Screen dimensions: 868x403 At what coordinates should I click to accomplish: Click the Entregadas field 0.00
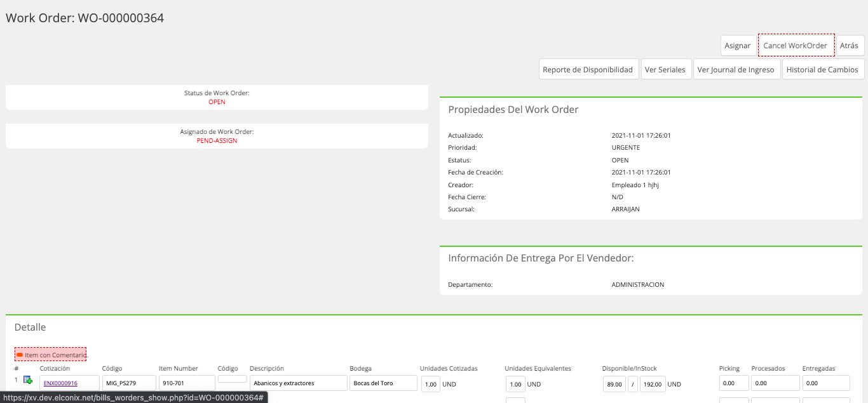pos(826,383)
